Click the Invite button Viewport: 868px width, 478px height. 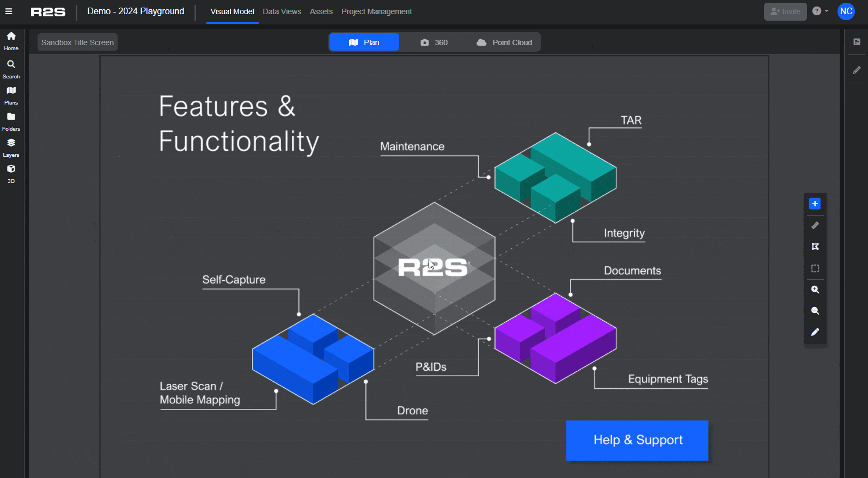785,11
